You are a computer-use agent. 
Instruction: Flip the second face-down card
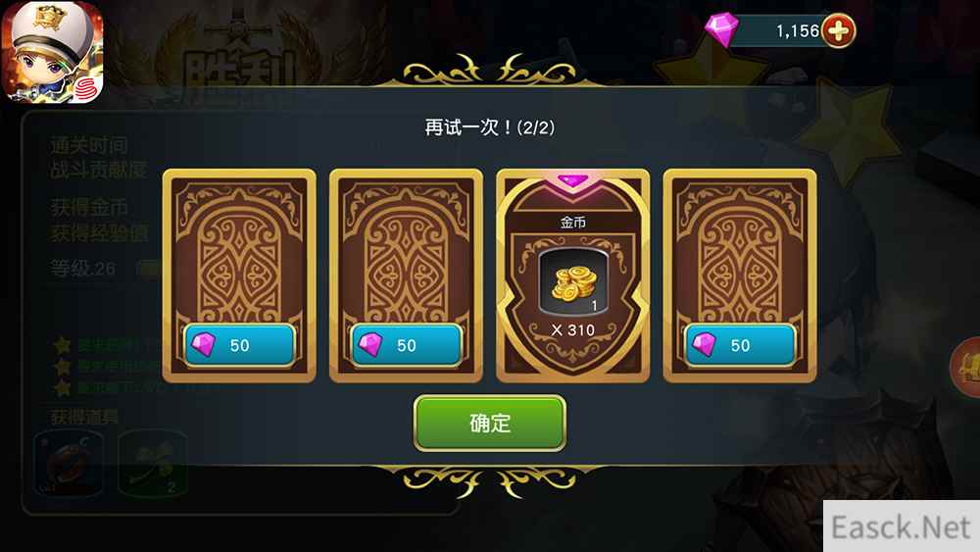coord(407,276)
